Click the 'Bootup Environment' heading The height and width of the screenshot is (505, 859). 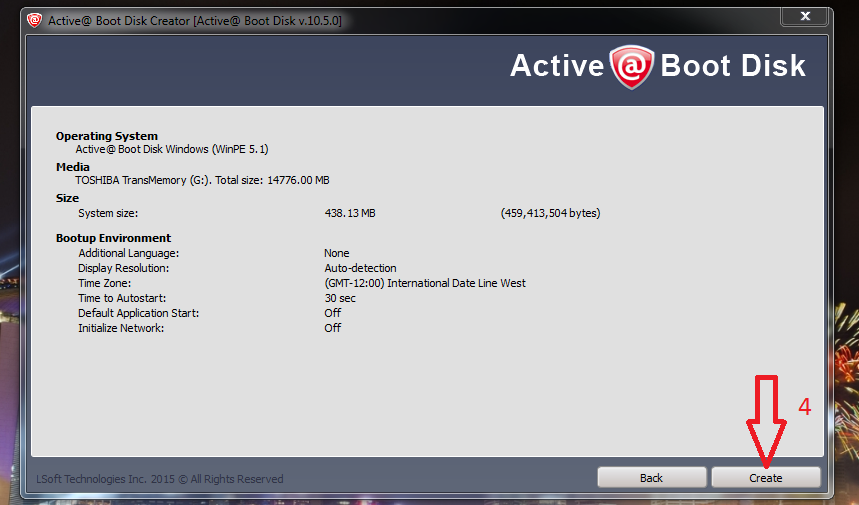pyautogui.click(x=113, y=238)
